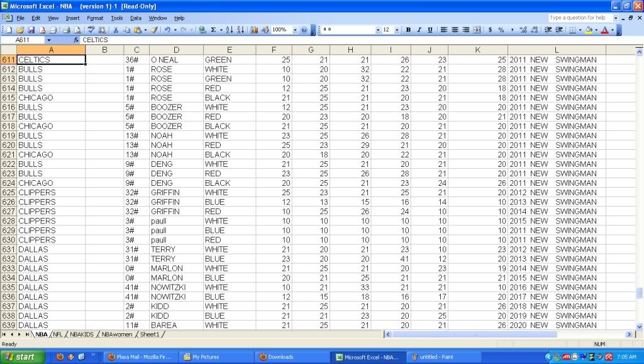Toggle Align Right
This screenshot has width=644, height=364.
point(466,30)
